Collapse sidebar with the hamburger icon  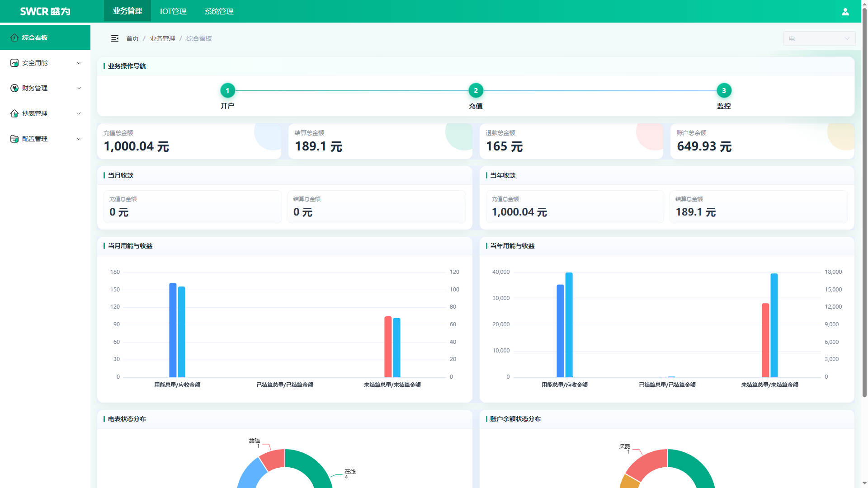tap(115, 38)
